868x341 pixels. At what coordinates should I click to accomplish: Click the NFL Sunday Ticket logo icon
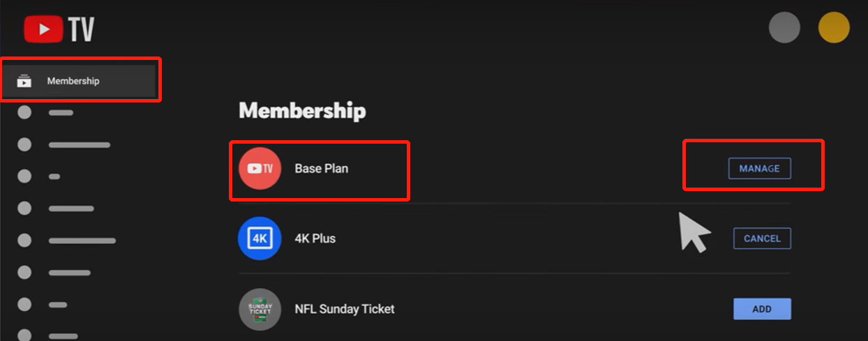click(260, 309)
